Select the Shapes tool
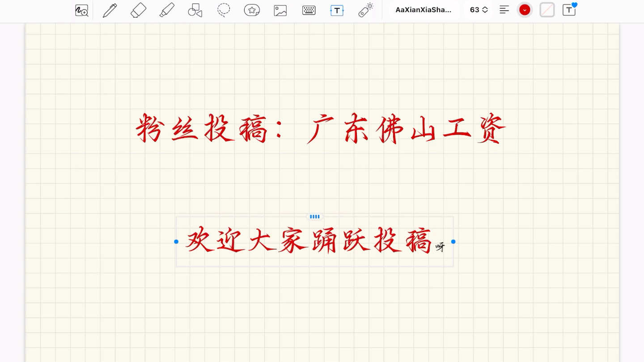 pos(195,10)
